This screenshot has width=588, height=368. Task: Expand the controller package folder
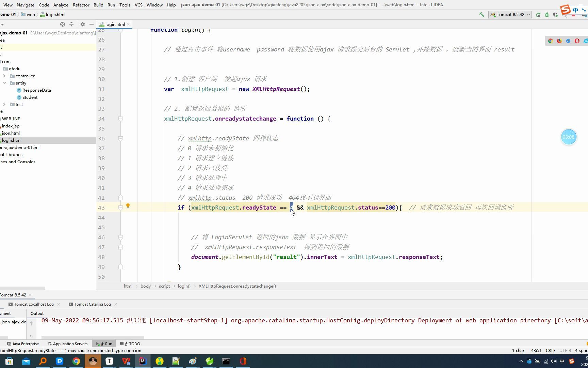coord(4,76)
